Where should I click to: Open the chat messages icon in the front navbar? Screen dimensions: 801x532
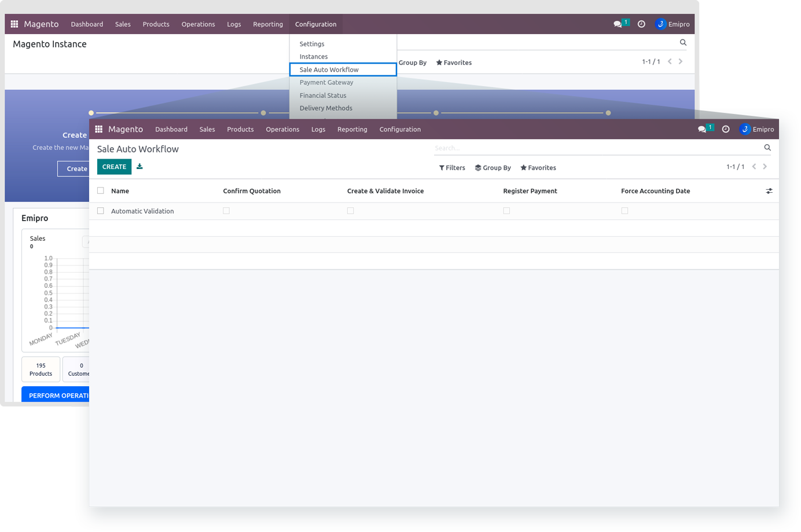702,130
